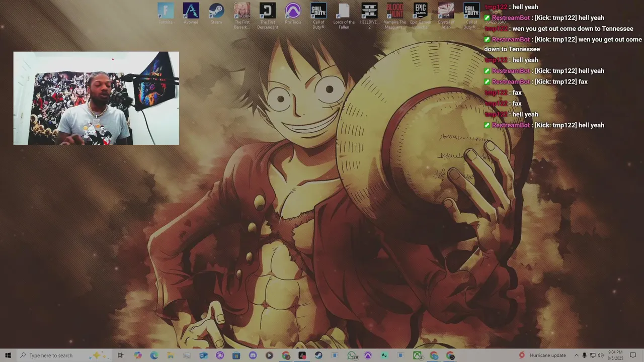
Task: Open Steam from the taskbar
Action: [318, 355]
